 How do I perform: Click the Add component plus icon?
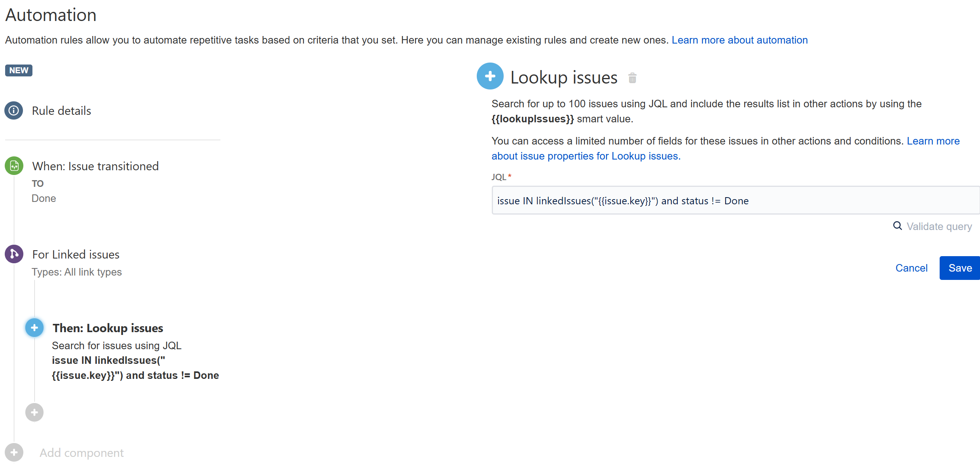pyautogui.click(x=14, y=452)
